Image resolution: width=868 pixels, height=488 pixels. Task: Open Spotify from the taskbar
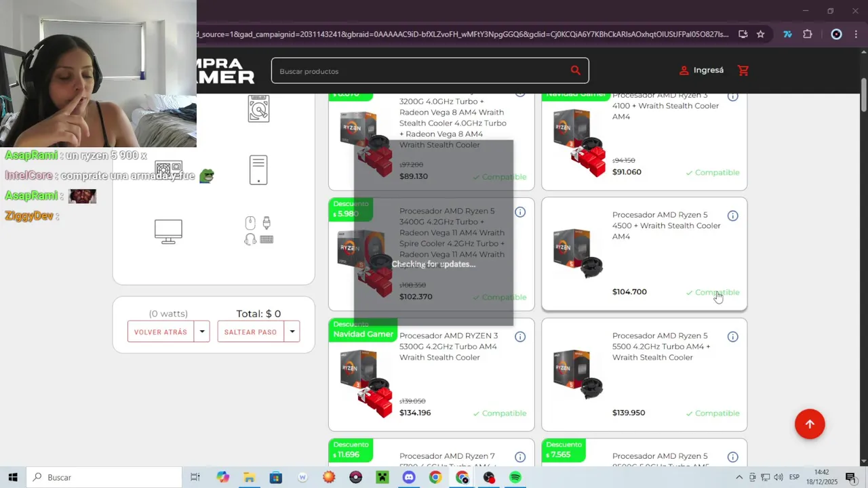coord(515,477)
